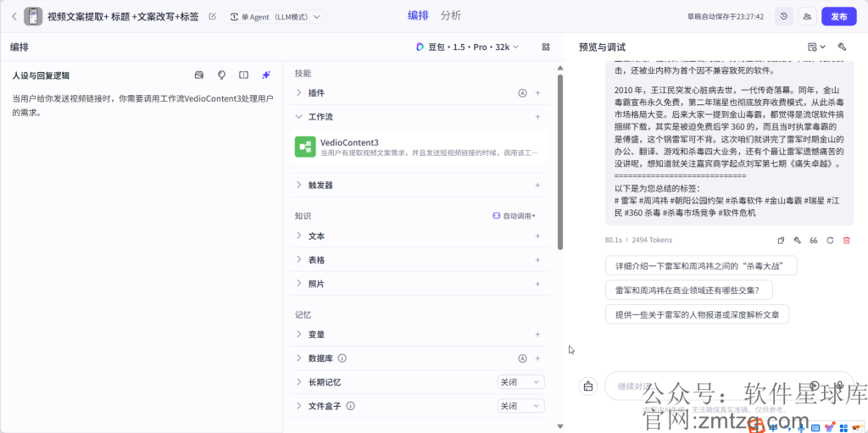
Task: Delete the reply with the red trash icon
Action: [847, 241]
